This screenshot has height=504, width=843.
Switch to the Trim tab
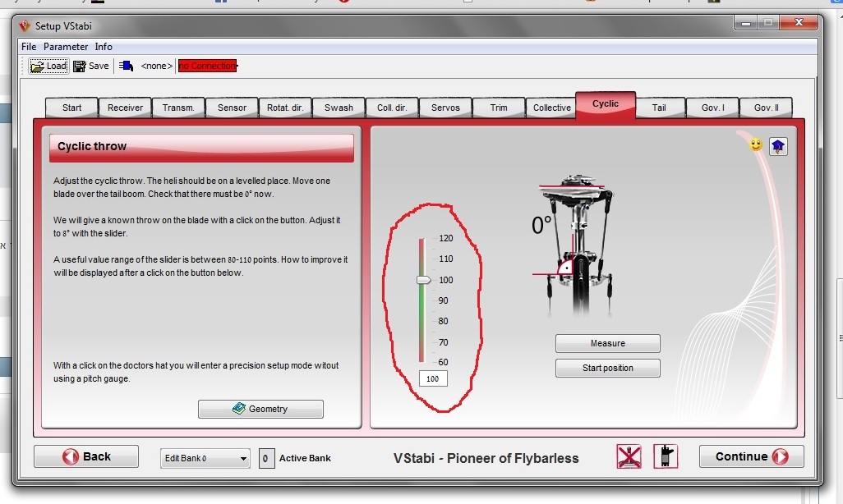coord(499,108)
